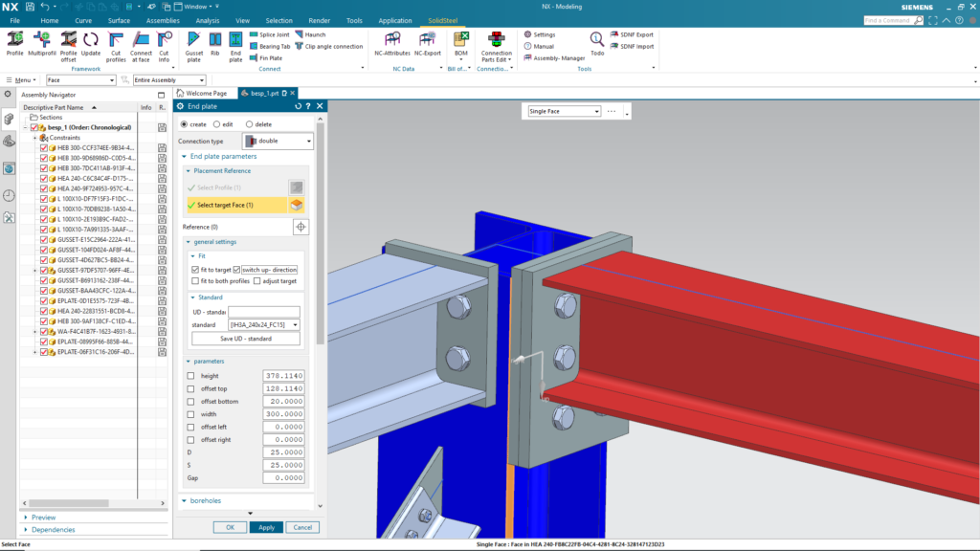Open Cut Info tool
Screen dimensions: 980x551
[164, 47]
